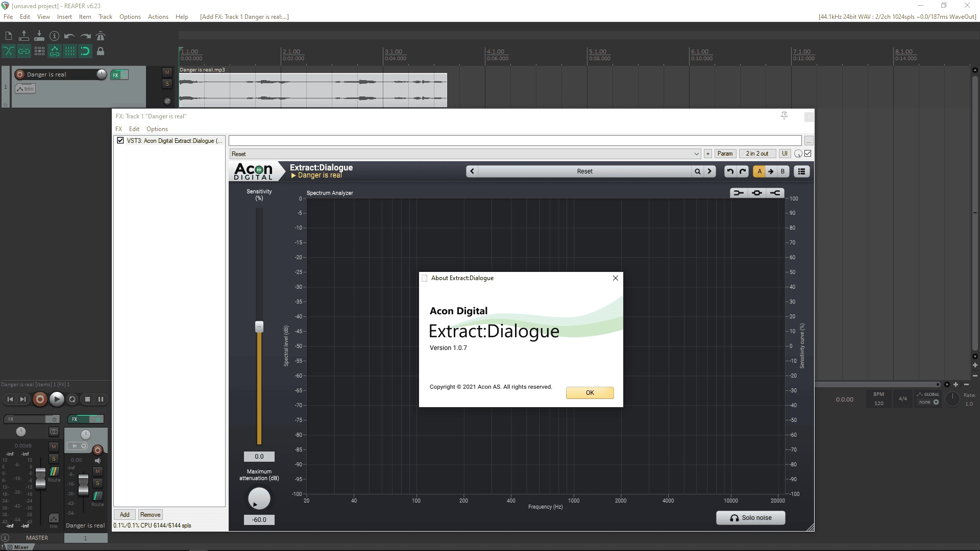
Task: Click the Sensitivity slider handle
Action: (259, 327)
